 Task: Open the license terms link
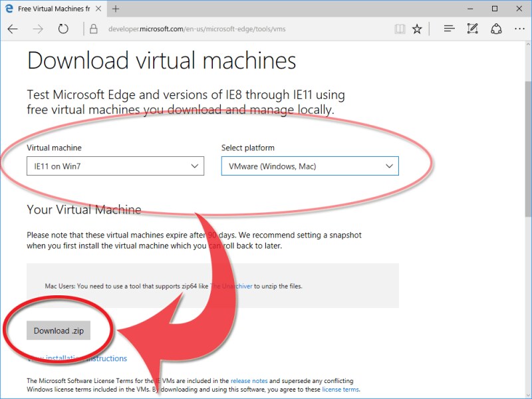(x=340, y=389)
